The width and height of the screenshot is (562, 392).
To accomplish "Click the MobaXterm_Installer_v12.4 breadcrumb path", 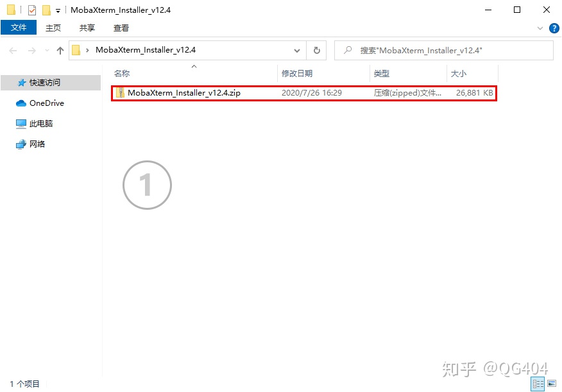I will [x=146, y=50].
